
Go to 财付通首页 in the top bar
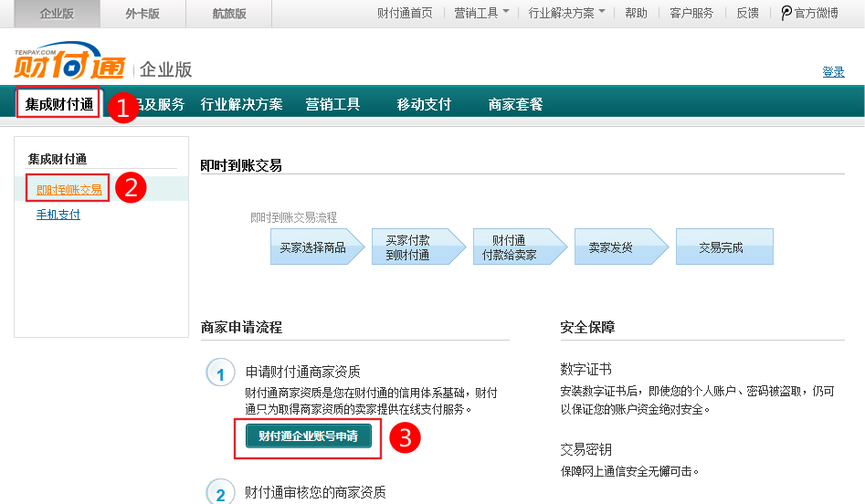click(405, 13)
